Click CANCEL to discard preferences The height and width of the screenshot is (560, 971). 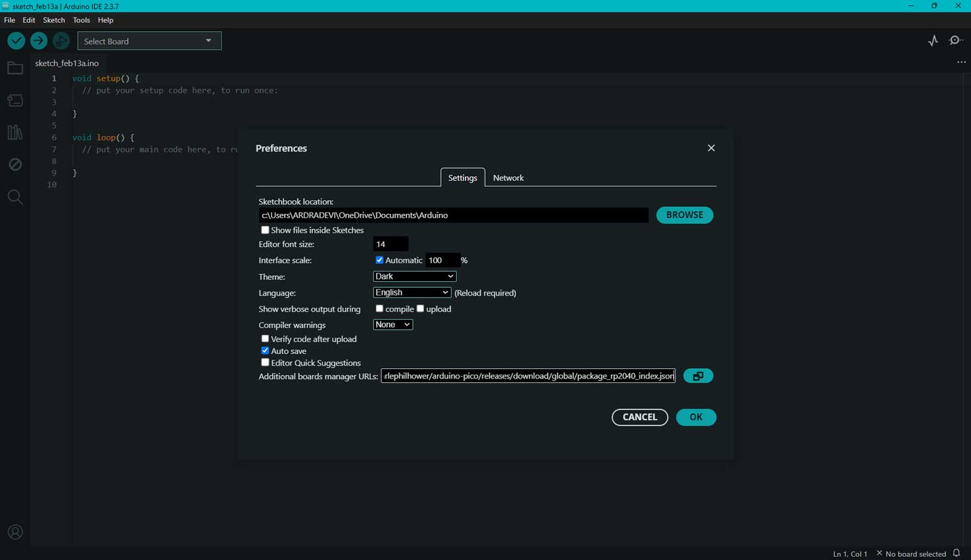(640, 417)
